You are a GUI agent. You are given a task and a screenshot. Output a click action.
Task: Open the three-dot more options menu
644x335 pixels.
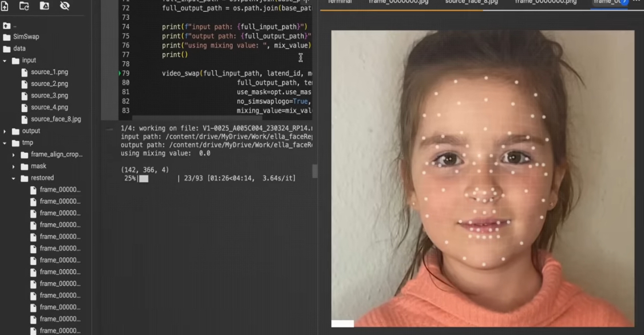637,2
